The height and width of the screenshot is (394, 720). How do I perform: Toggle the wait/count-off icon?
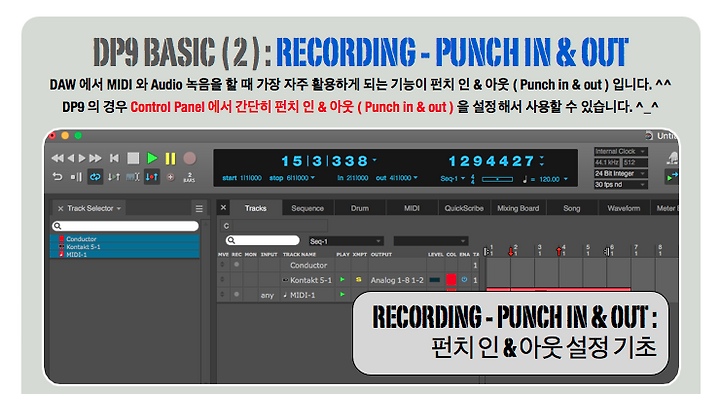[x=76, y=177]
